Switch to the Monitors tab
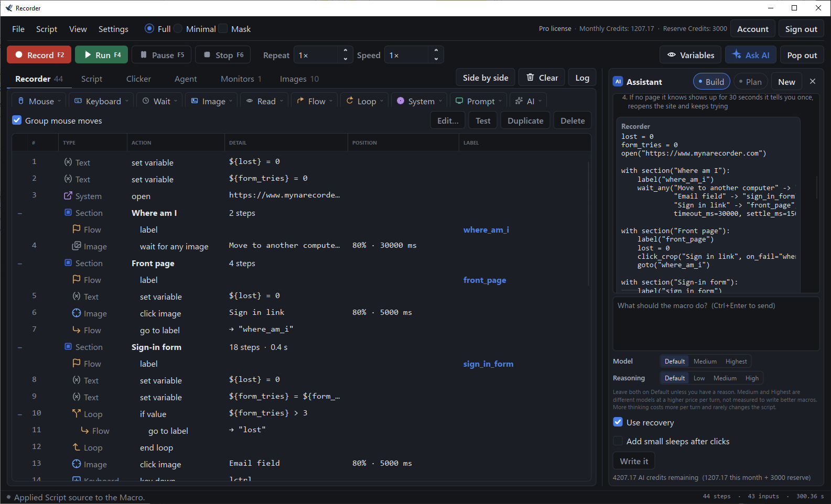 (241, 79)
